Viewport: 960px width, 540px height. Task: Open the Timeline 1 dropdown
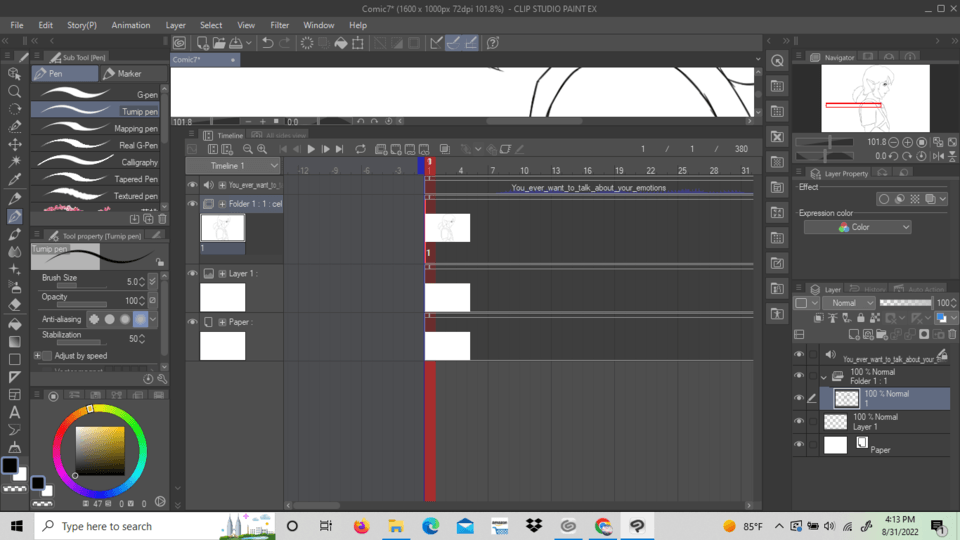click(233, 166)
